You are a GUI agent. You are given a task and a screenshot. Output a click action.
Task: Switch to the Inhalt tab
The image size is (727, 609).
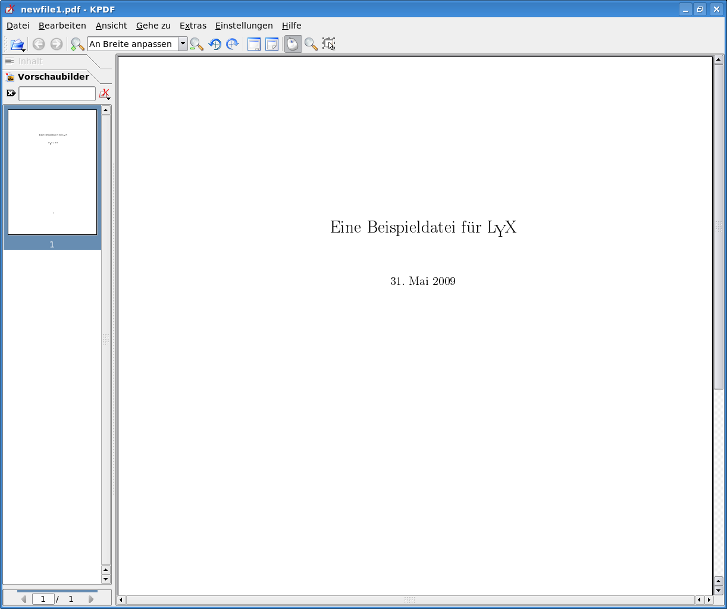(x=30, y=61)
